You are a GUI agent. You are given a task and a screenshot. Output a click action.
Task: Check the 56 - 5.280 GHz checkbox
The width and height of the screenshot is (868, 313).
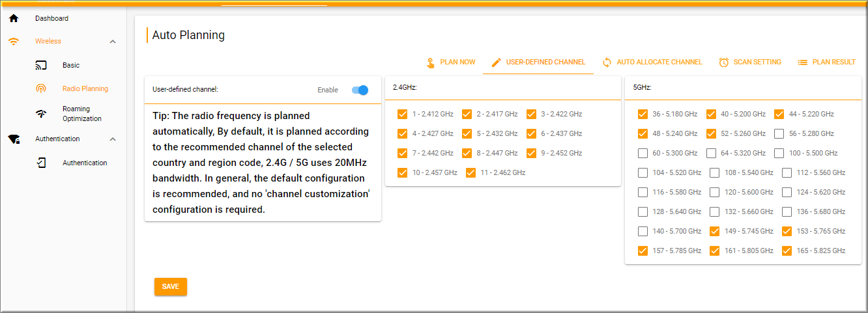click(x=779, y=133)
